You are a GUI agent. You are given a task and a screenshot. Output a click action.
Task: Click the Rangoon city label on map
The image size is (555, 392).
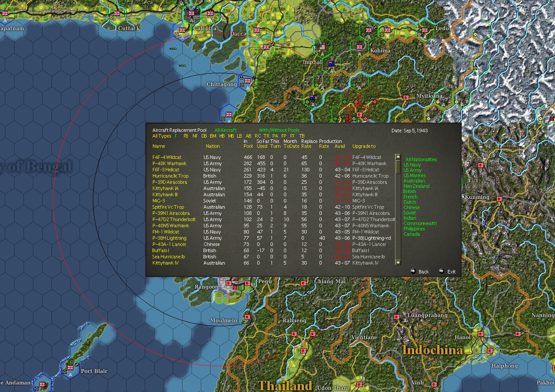click(x=207, y=287)
